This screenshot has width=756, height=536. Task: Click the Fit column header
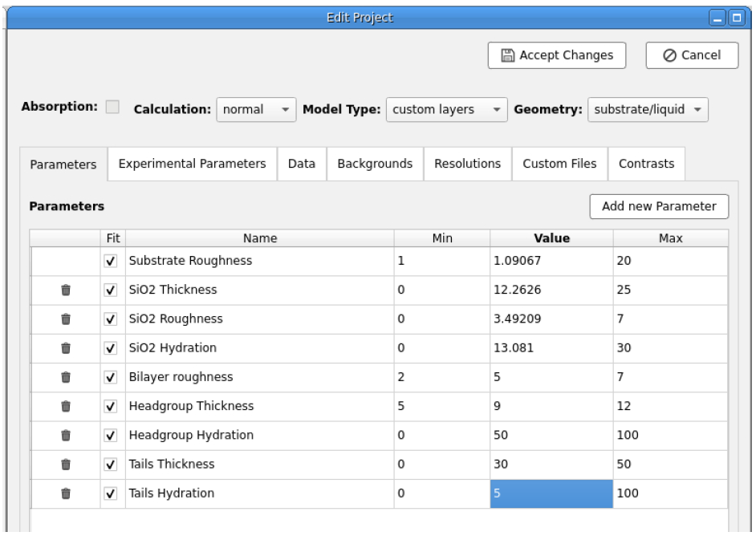pyautogui.click(x=113, y=238)
